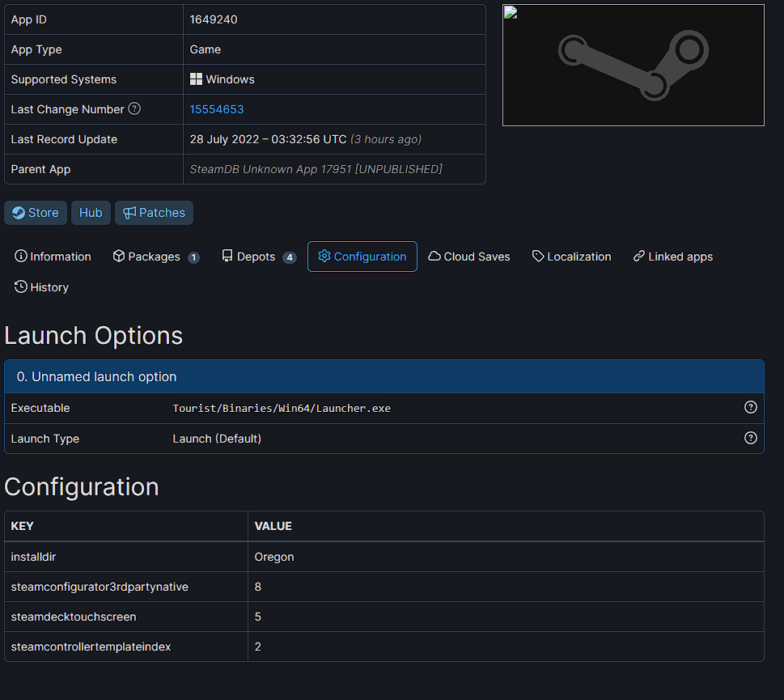Click the chain link icon on Linked apps
Screen dimensions: 784x700
pos(639,256)
